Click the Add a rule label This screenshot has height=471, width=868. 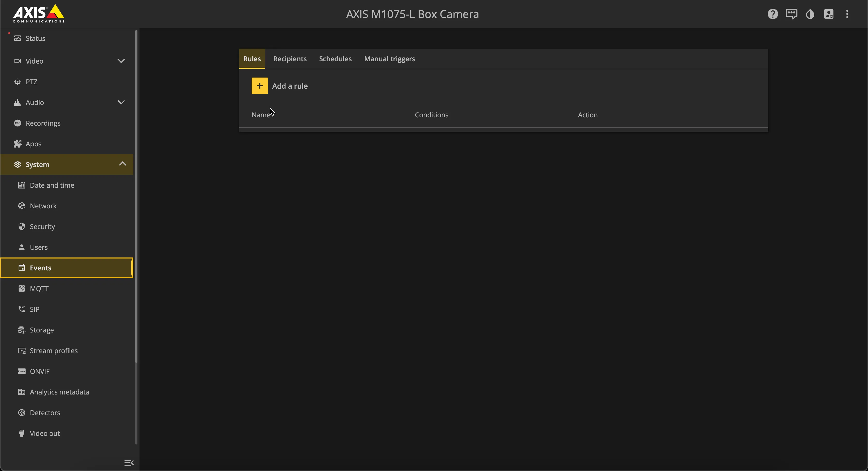(x=290, y=86)
